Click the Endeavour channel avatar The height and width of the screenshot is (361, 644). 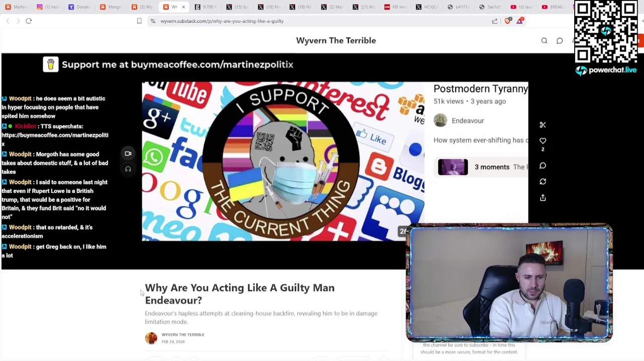(440, 120)
